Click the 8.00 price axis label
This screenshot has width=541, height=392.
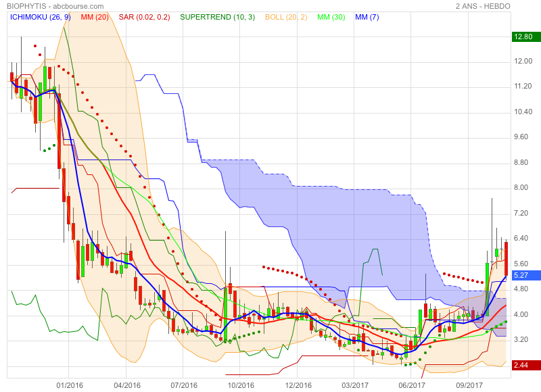click(523, 188)
